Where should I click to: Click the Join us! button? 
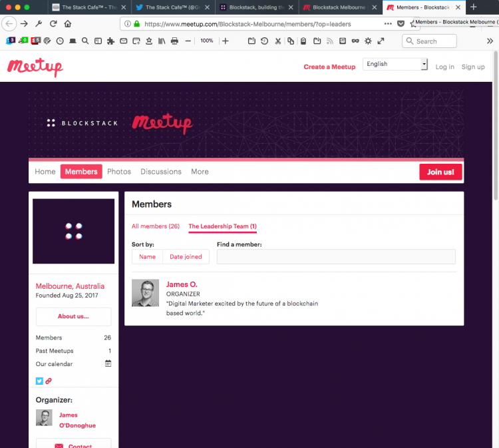point(440,172)
